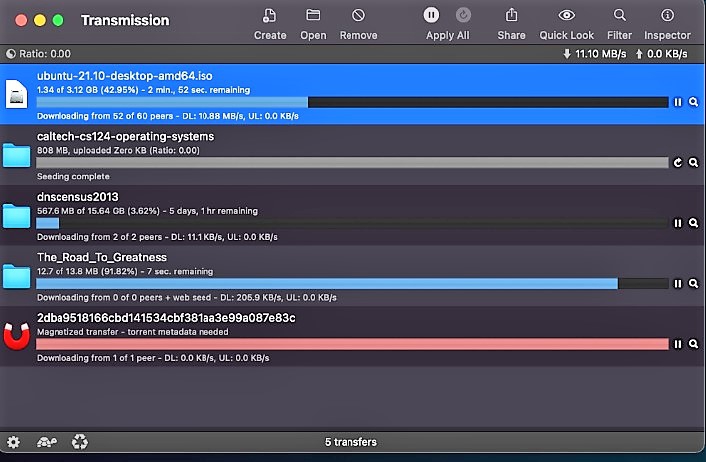Screen dimensions: 706x462
Task: Select the 2dba9518166cbd141534 hash transfer name
Action: [166, 318]
